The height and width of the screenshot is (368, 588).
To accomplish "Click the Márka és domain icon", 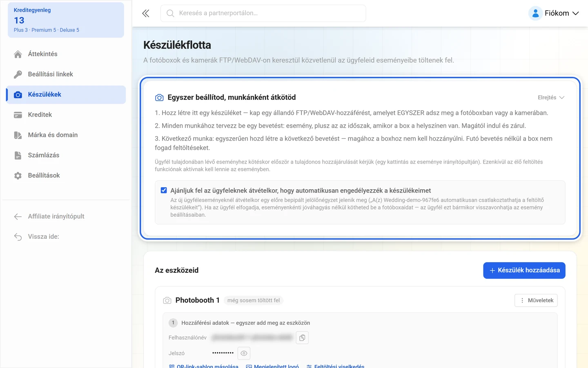I will pos(18,135).
